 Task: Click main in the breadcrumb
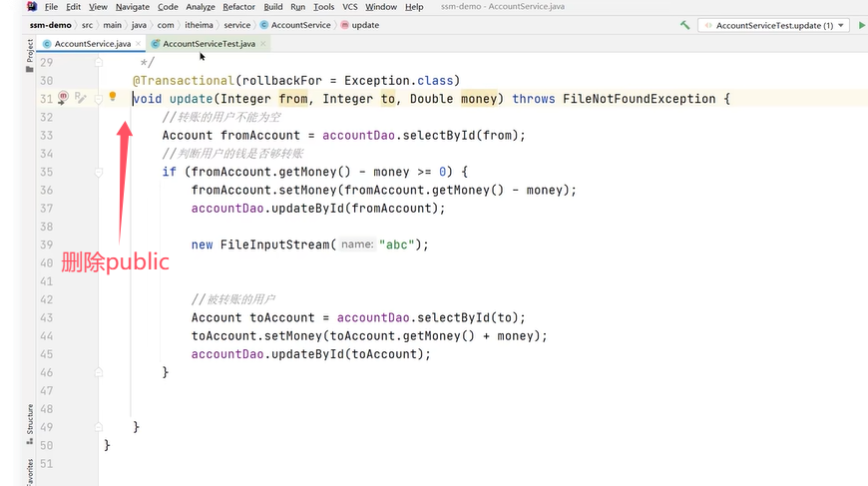click(112, 25)
